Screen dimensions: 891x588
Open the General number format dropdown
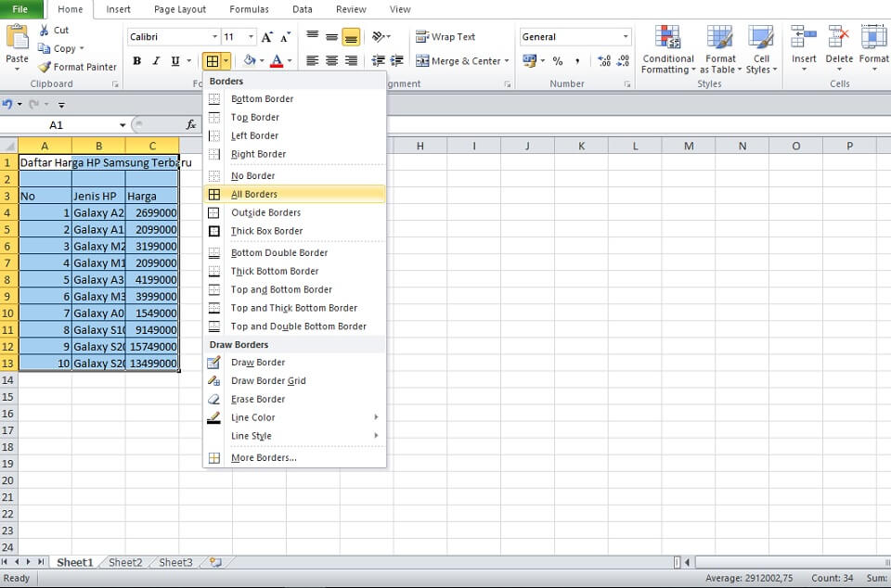[x=625, y=37]
